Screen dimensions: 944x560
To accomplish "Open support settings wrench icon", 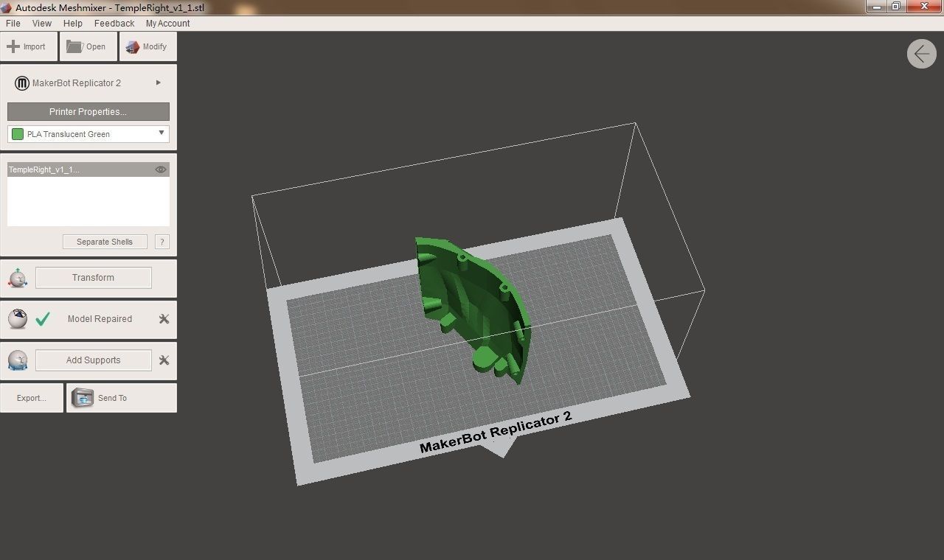I will (x=164, y=360).
